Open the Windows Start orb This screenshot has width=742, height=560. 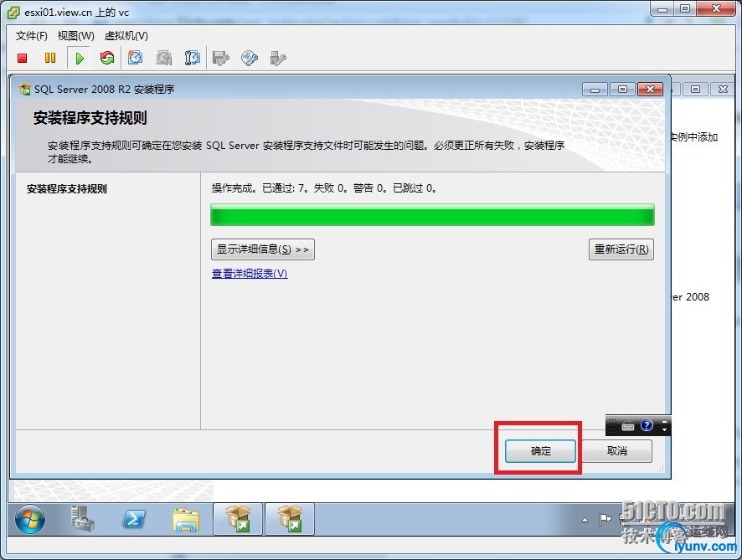pos(30,519)
